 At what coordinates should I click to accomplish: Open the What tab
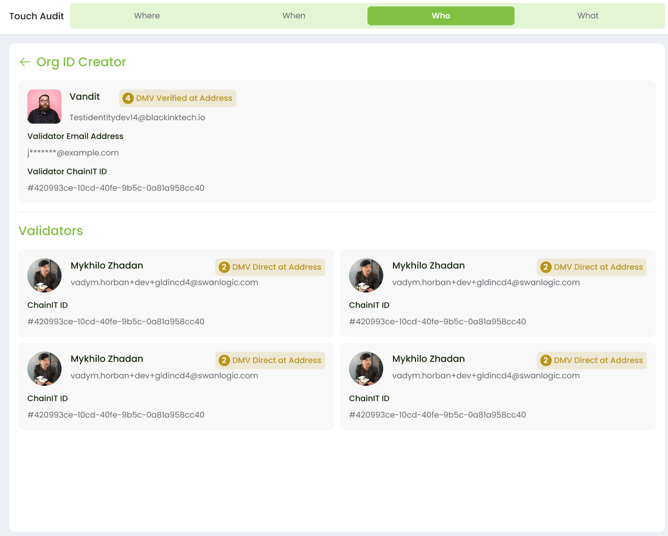point(588,16)
